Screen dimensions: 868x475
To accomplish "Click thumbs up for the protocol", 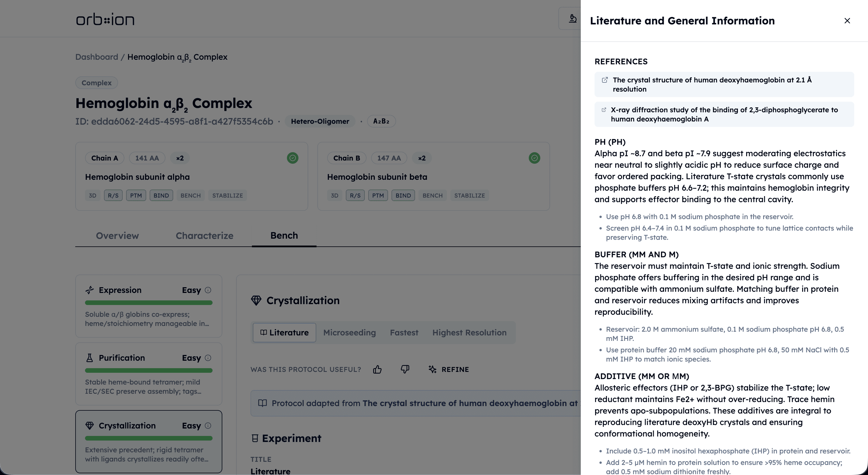I will point(377,370).
